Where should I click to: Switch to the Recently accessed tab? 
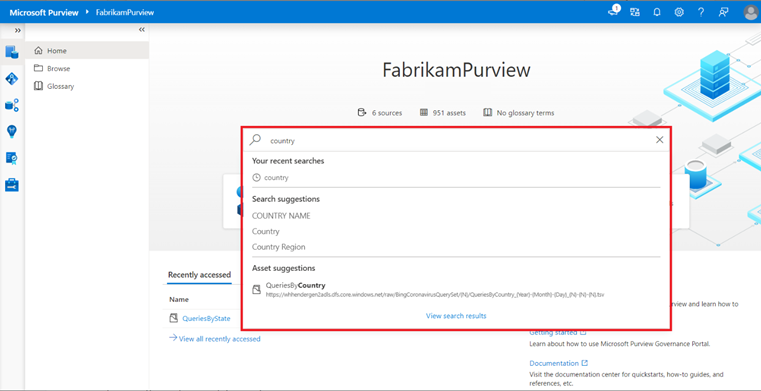tap(199, 275)
